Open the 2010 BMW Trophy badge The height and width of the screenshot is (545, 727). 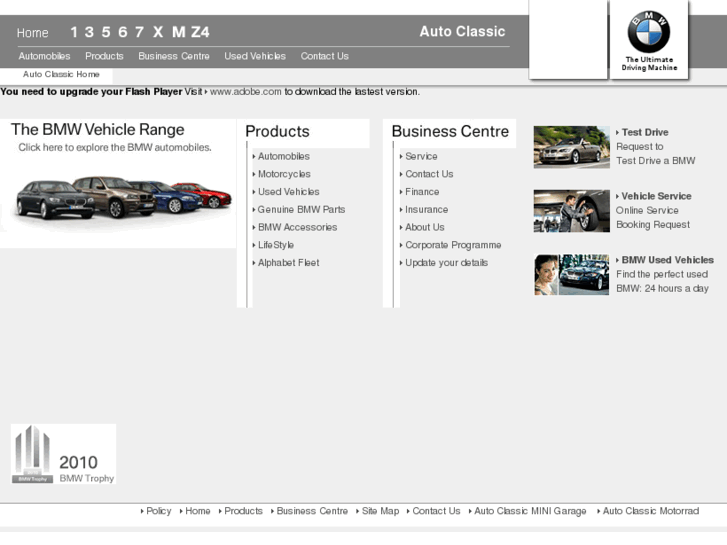click(x=64, y=454)
